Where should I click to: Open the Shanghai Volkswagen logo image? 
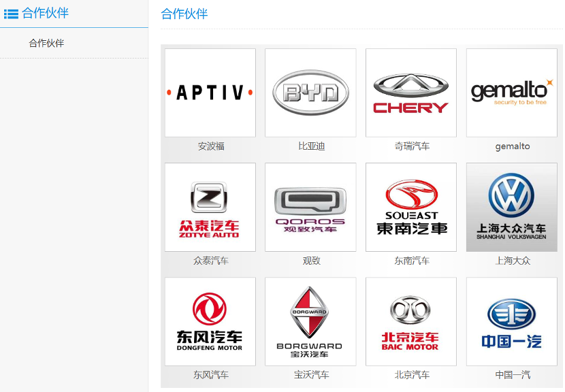point(512,207)
